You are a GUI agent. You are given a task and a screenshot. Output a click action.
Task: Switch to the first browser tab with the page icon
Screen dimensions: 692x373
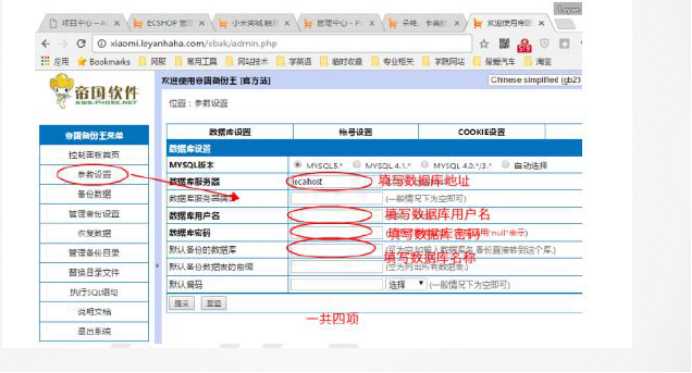coord(84,23)
